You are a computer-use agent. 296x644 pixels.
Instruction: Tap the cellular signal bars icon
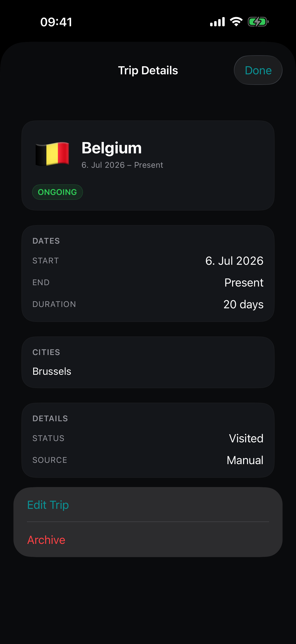(x=217, y=22)
